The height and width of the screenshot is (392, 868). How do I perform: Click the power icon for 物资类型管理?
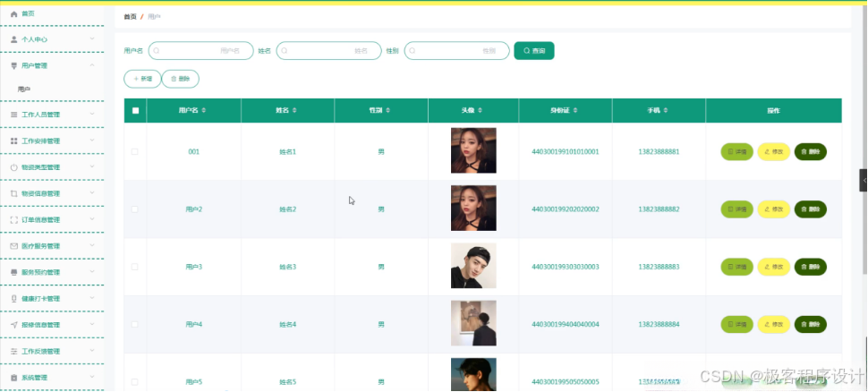[x=14, y=167]
